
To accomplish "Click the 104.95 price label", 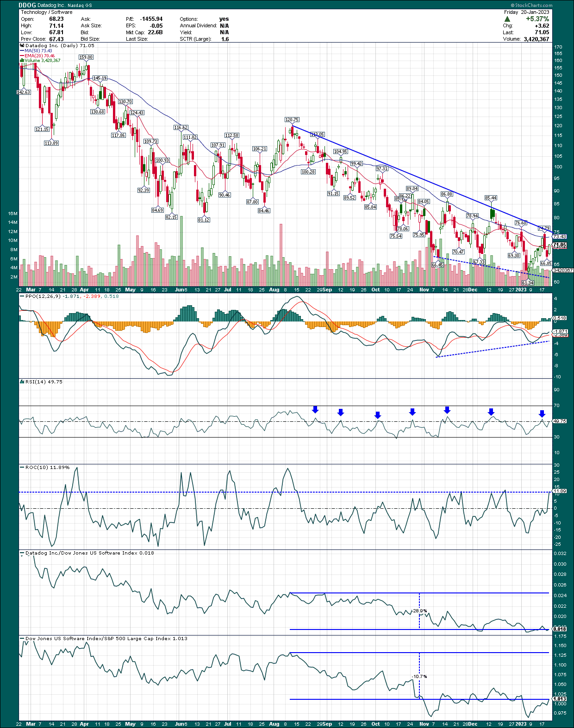I will point(341,152).
